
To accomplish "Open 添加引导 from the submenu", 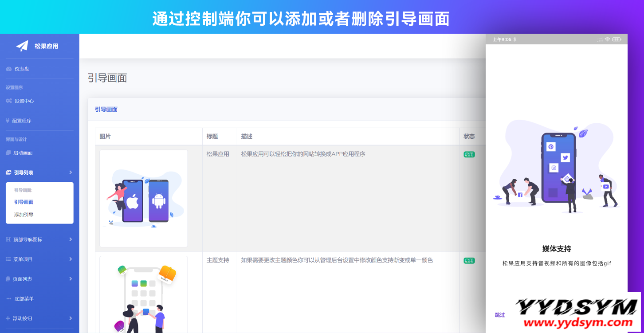I will coord(24,215).
